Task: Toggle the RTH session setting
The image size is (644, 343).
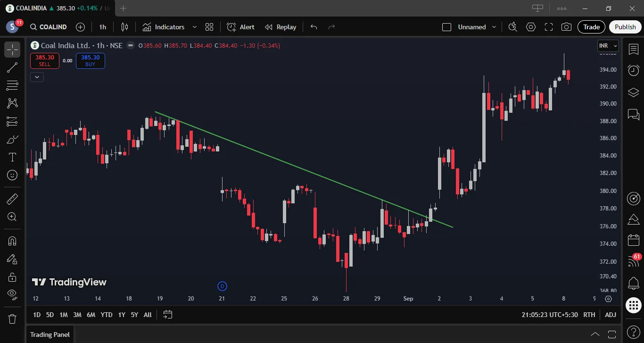Action: (x=589, y=315)
